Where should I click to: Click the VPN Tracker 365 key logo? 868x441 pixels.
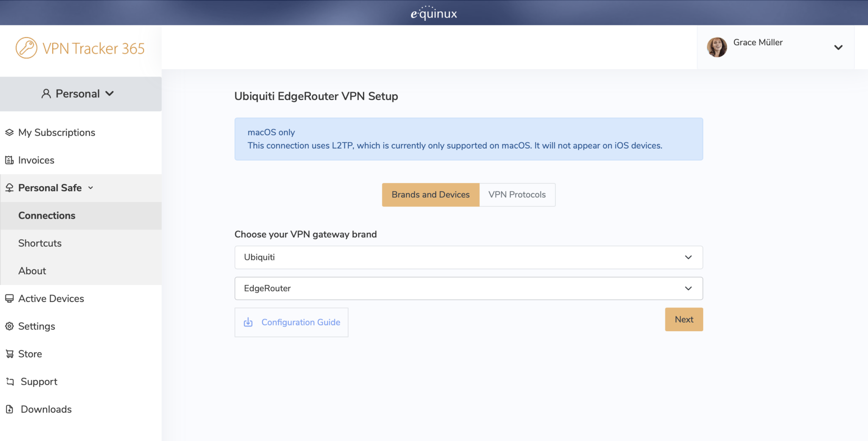27,47
